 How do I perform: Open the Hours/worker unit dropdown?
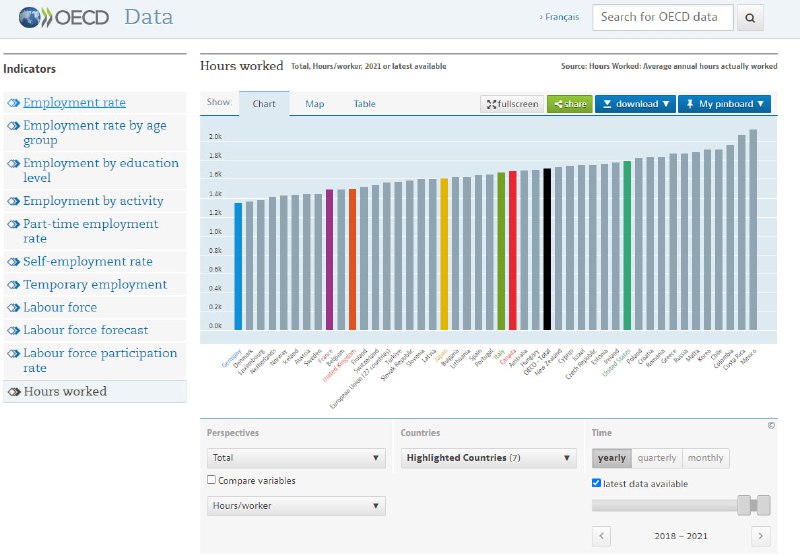tap(295, 506)
